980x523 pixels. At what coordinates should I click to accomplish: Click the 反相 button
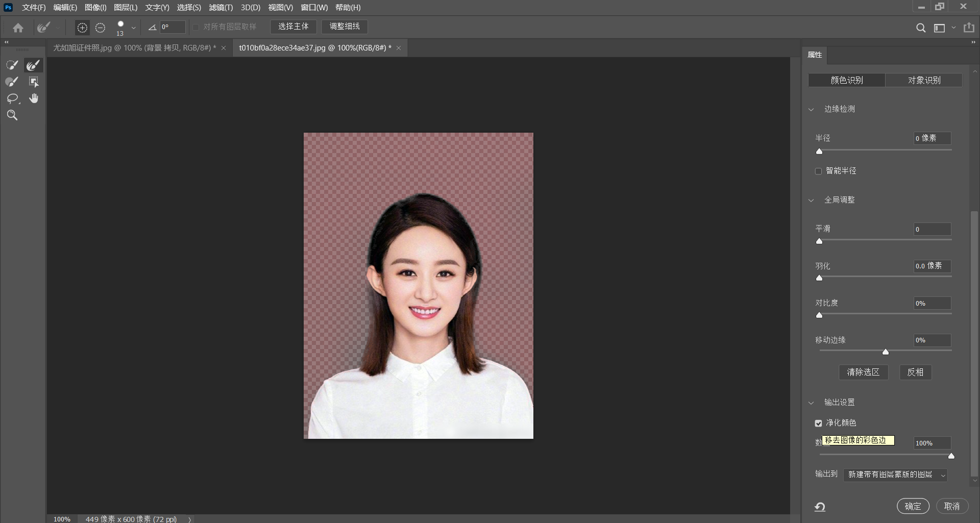click(x=915, y=372)
